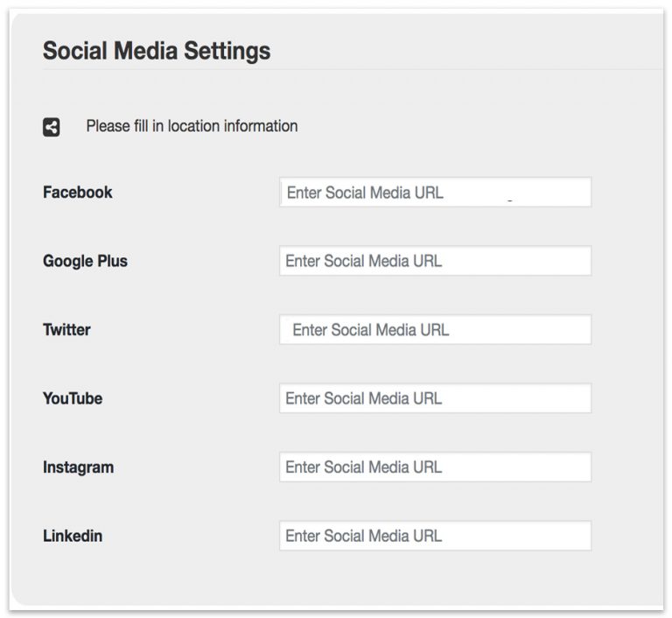Viewport: 672px width, 618px height.
Task: Click the Google Plus label text
Action: pyautogui.click(x=85, y=261)
